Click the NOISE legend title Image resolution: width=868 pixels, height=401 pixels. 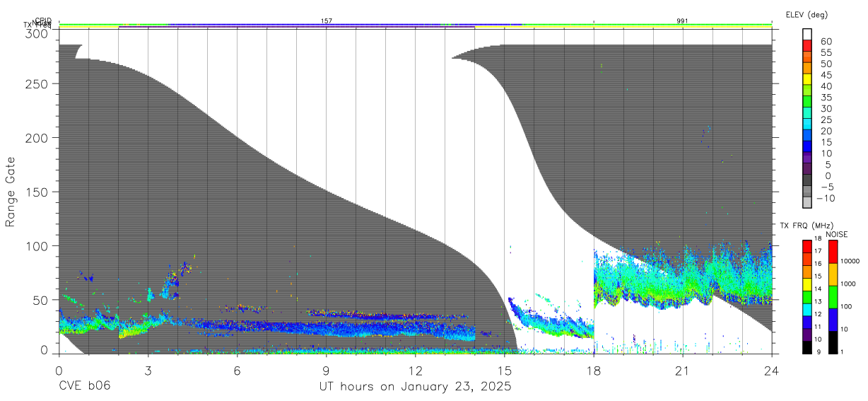(x=837, y=234)
